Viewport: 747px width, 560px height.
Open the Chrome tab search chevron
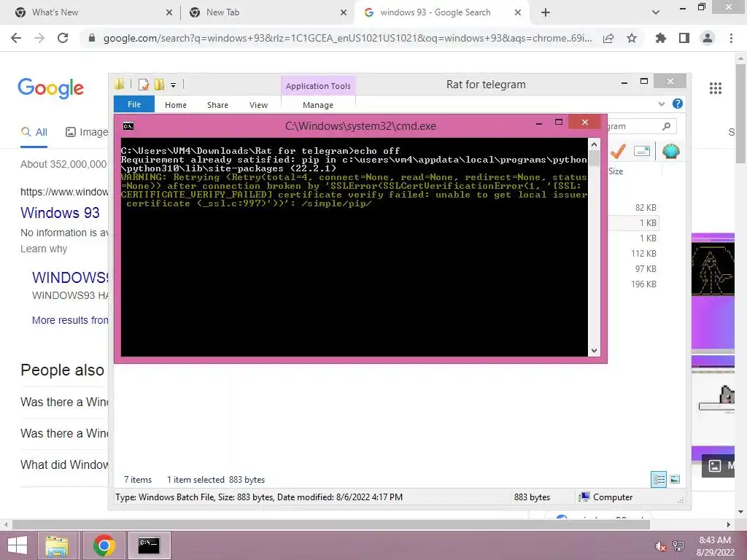click(656, 12)
